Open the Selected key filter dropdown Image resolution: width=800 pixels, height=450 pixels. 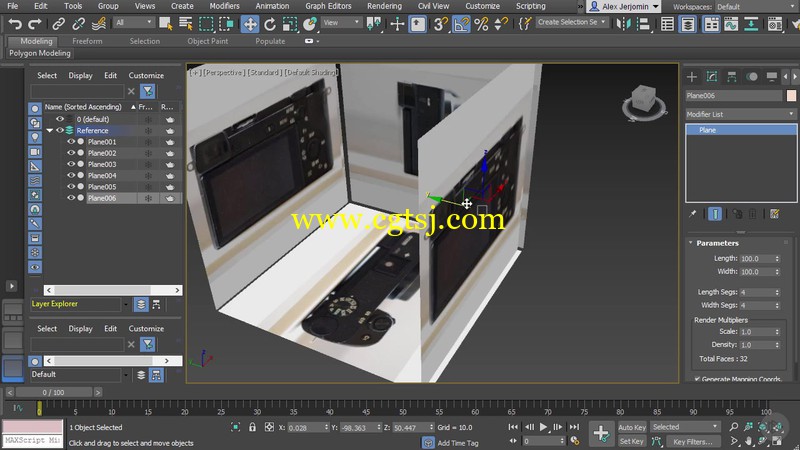click(x=684, y=427)
